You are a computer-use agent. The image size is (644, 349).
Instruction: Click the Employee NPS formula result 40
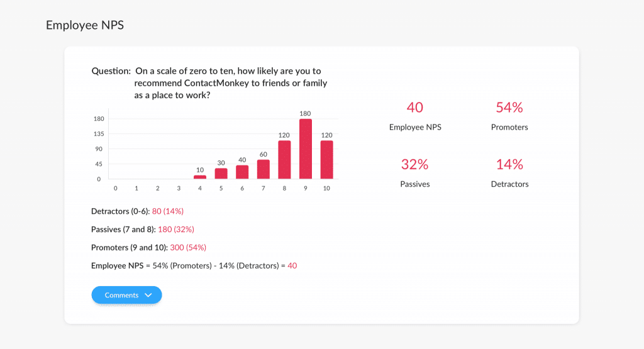point(292,266)
